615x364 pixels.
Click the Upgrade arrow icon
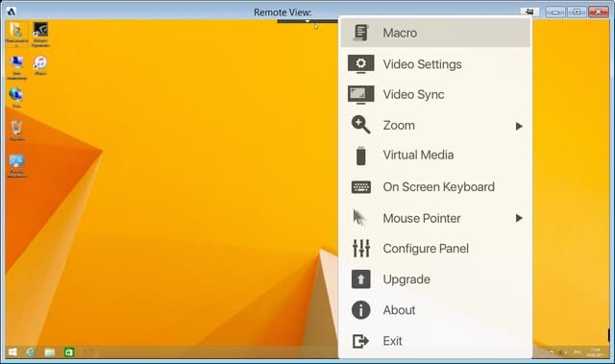pyautogui.click(x=361, y=279)
